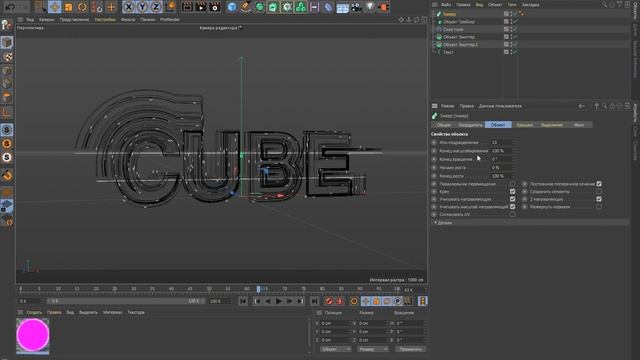Enable the Сохранить сегменты checkbox
This screenshot has height=360, width=640.
(599, 191)
